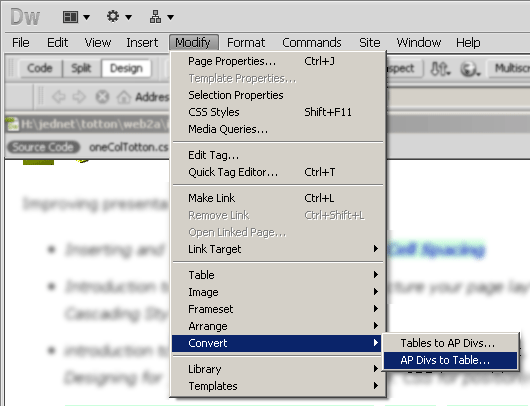Open the Insert menu
The width and height of the screenshot is (530, 406).
pyautogui.click(x=142, y=43)
